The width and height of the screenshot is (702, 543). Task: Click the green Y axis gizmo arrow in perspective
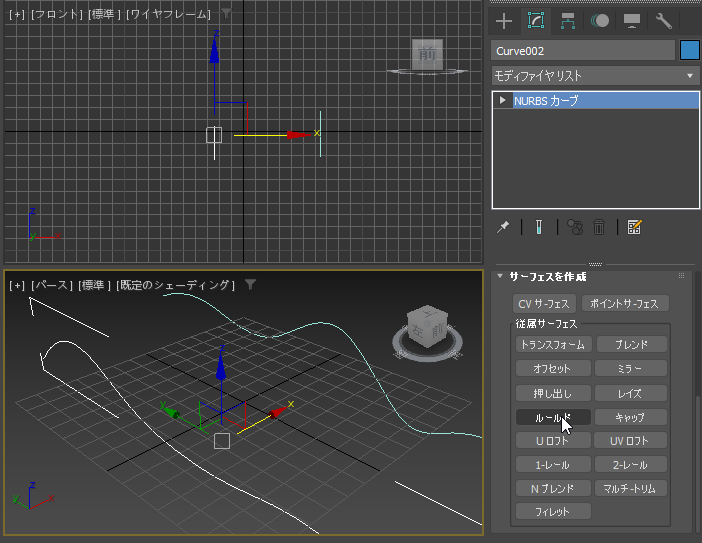point(171,411)
